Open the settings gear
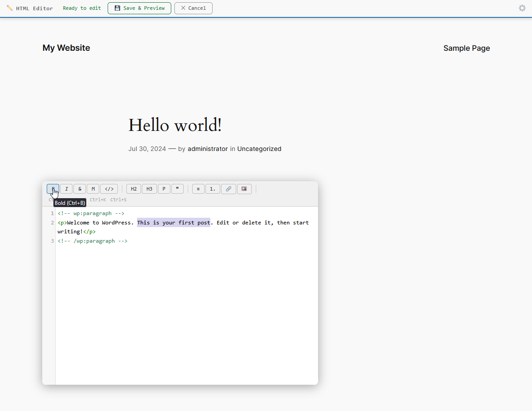Screen dimensions: 532x411 pyautogui.click(x=522, y=8)
